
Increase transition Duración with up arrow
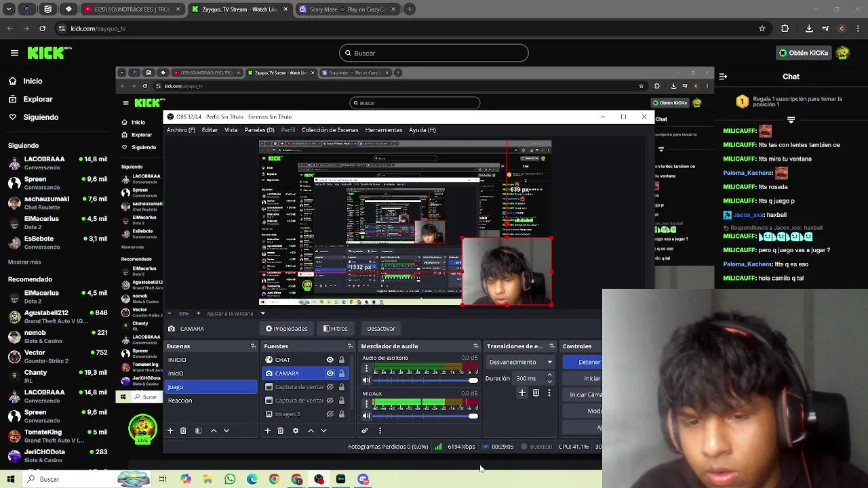click(x=549, y=375)
